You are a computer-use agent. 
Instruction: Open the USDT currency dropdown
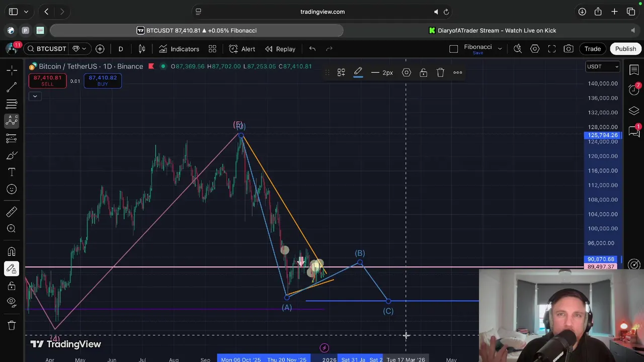click(x=603, y=66)
